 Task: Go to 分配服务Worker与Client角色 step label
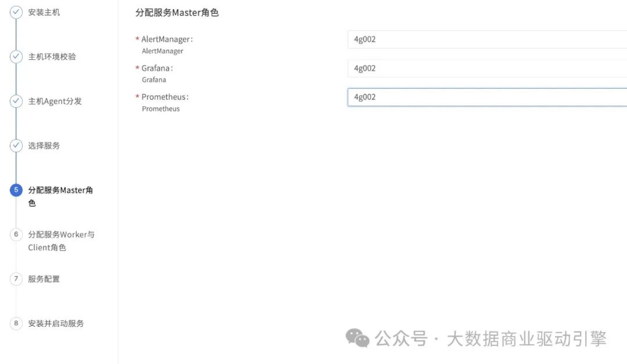61,235
